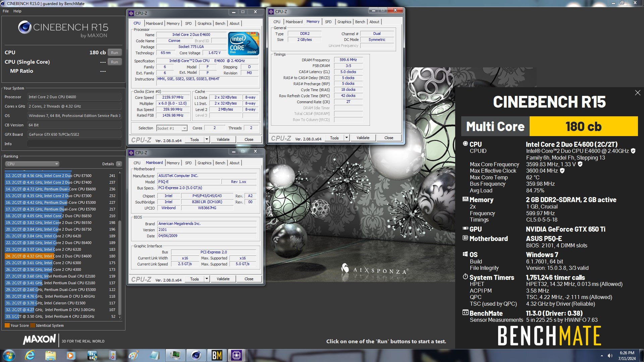Open the Cinebench File menu

pyautogui.click(x=6, y=11)
